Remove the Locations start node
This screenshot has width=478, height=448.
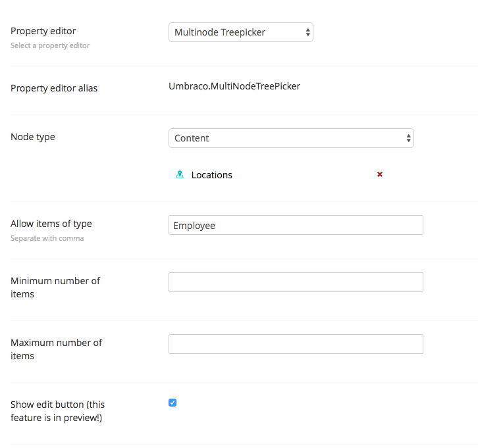point(380,174)
